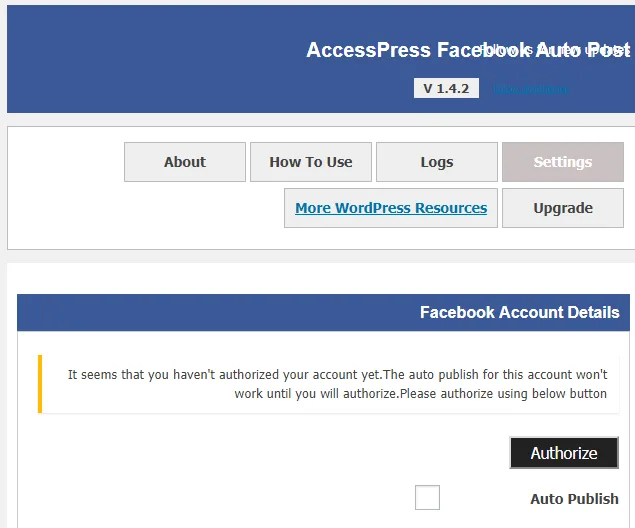Click the yellow bar of the warning notice
This screenshot has height=528, width=635.
coord(40,384)
